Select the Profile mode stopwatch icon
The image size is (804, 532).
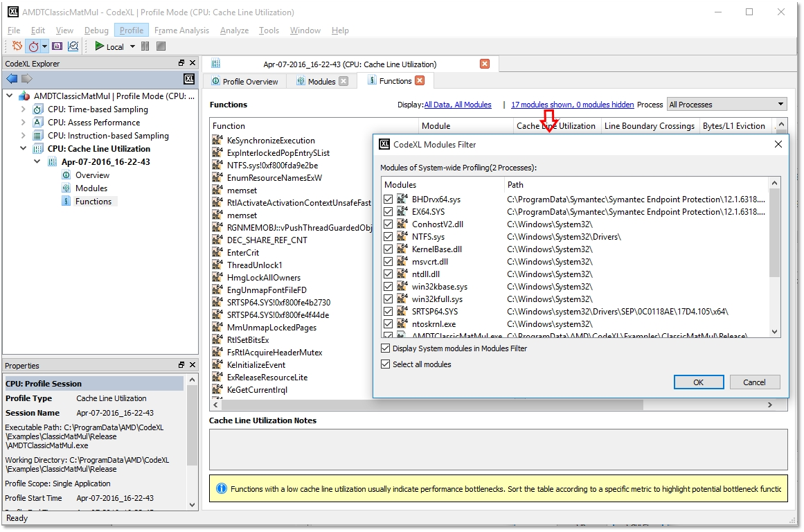click(x=33, y=46)
